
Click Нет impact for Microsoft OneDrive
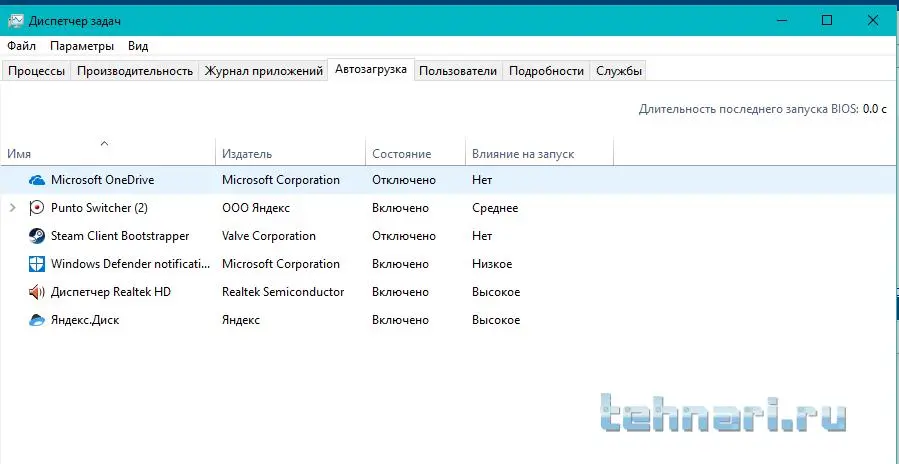point(482,180)
